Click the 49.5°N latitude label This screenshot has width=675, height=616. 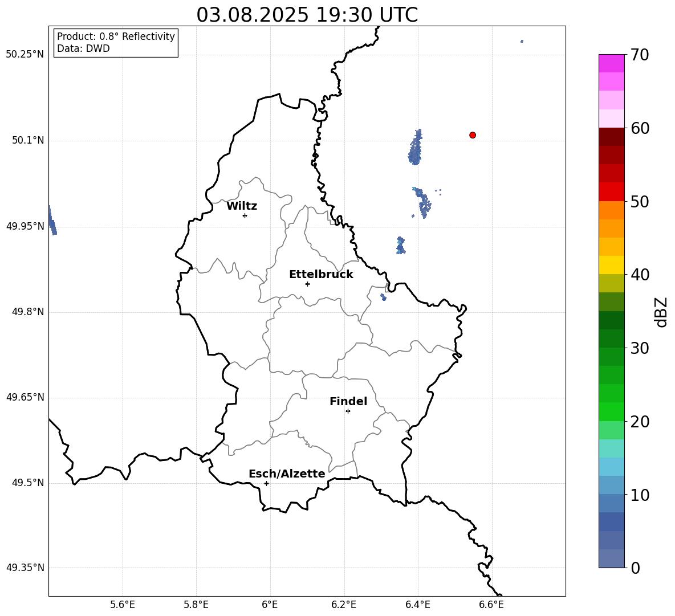(x=28, y=483)
